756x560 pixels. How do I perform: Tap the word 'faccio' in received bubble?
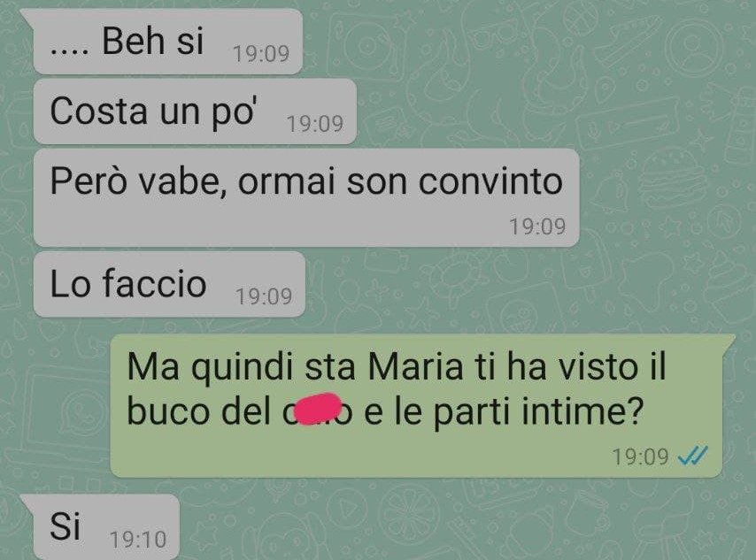point(155,283)
